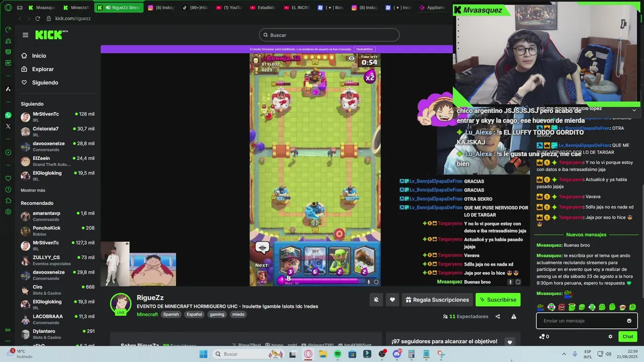Collapse the chat panel with top chevron
This screenshot has height=362, width=644.
[634, 110]
